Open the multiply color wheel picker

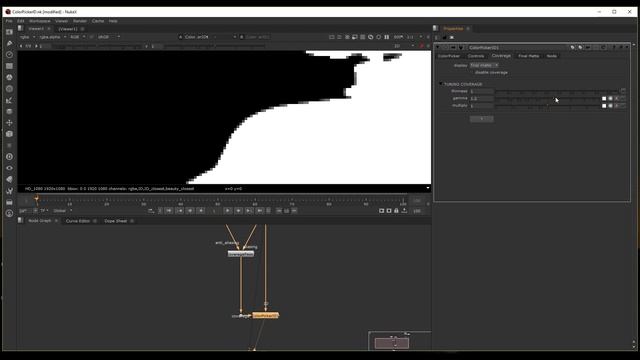(611, 106)
